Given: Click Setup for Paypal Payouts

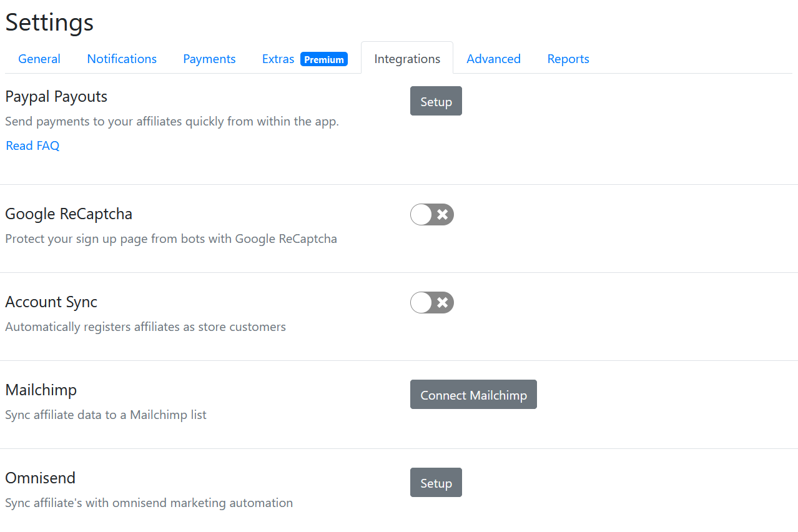Looking at the screenshot, I should click(436, 101).
